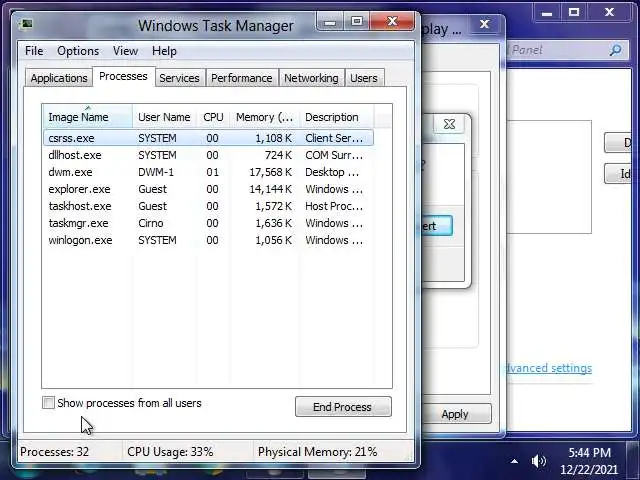The width and height of the screenshot is (640, 480).
Task: Click the Task Manager title bar icon
Action: (27, 24)
